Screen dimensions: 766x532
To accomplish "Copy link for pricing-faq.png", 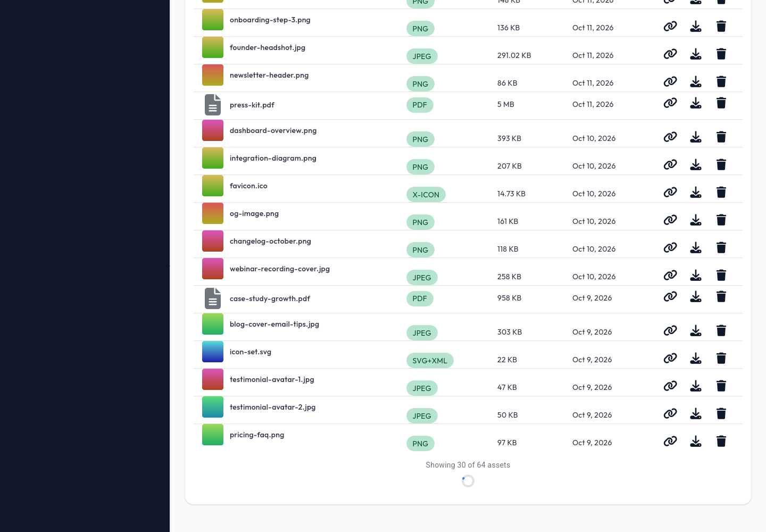I will [x=670, y=441].
